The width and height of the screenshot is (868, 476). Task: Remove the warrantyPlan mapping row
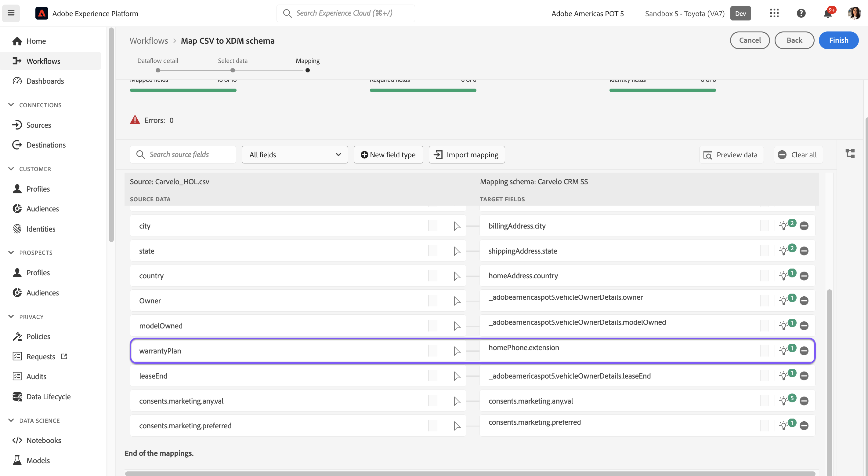point(804,351)
